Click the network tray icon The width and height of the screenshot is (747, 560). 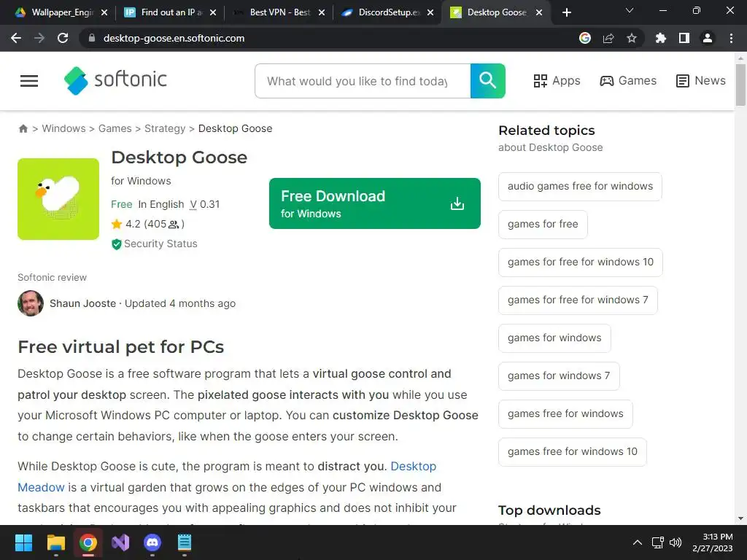pyautogui.click(x=658, y=542)
